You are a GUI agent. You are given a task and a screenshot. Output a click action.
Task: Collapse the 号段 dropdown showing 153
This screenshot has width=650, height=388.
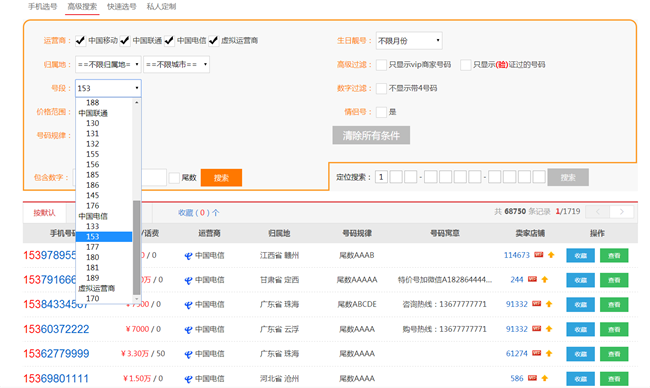click(108, 88)
